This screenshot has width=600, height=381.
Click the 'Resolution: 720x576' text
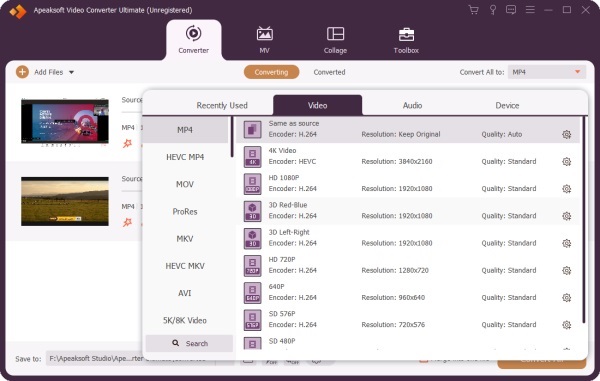(393, 324)
